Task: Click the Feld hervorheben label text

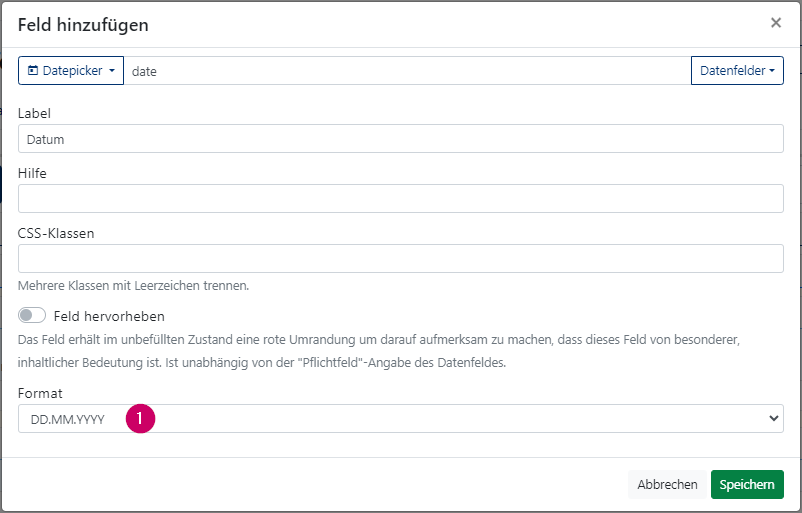Action: click(109, 316)
